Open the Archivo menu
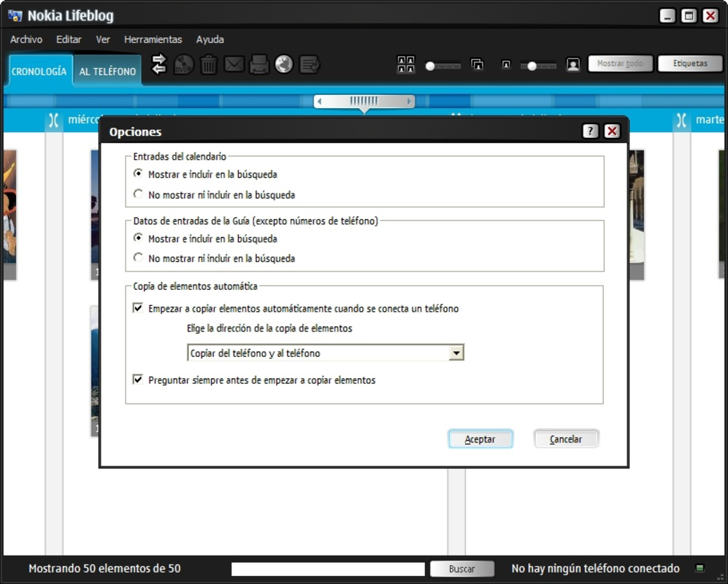Screen dimensions: 728x584 coord(26,39)
